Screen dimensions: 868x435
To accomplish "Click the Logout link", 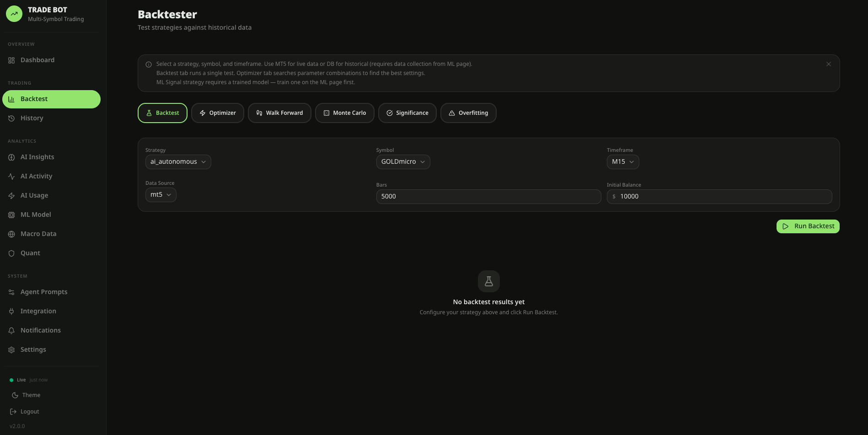I will [x=30, y=412].
